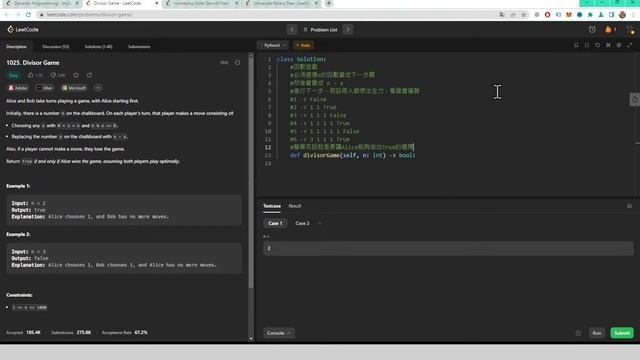
Task: Expand more company tags with ellipsis
Action: click(x=98, y=88)
